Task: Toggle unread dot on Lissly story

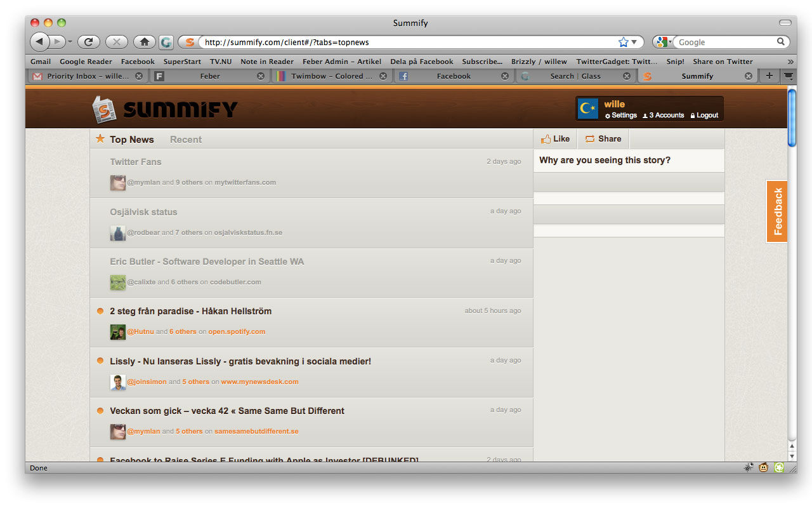Action: click(x=100, y=361)
